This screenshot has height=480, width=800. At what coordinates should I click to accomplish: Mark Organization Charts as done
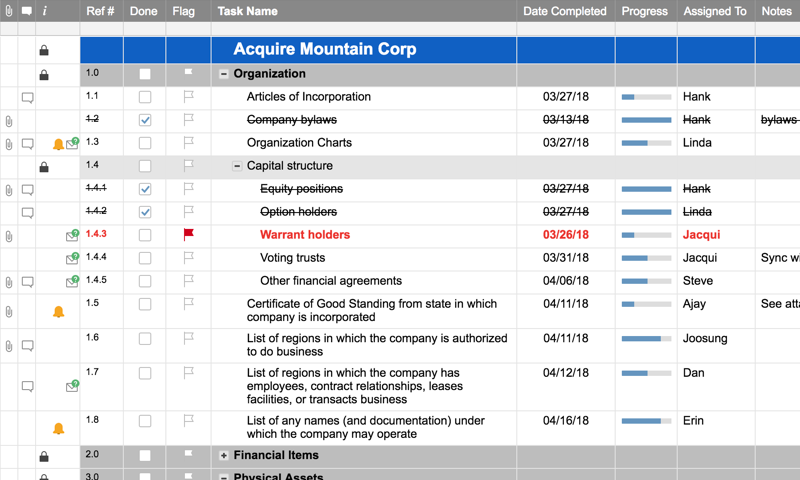coord(145,143)
